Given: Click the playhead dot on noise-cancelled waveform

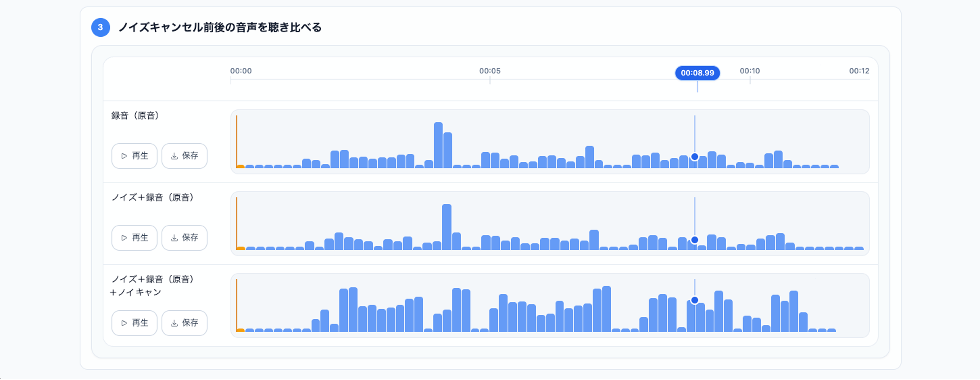Looking at the screenshot, I should pos(695,300).
